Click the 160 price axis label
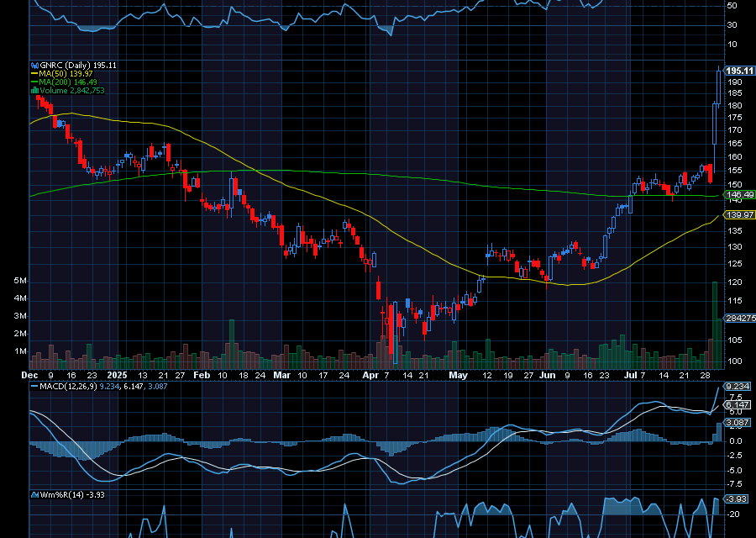The height and width of the screenshot is (538, 756). (735, 157)
